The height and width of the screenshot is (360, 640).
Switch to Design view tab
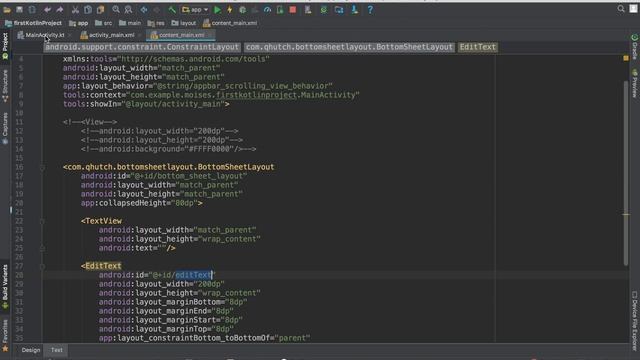pos(31,350)
